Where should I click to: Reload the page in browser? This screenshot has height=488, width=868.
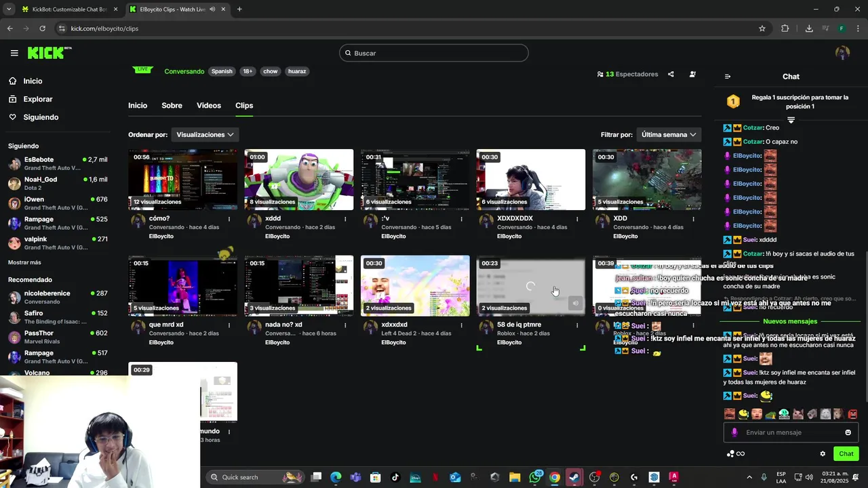pyautogui.click(x=42, y=28)
